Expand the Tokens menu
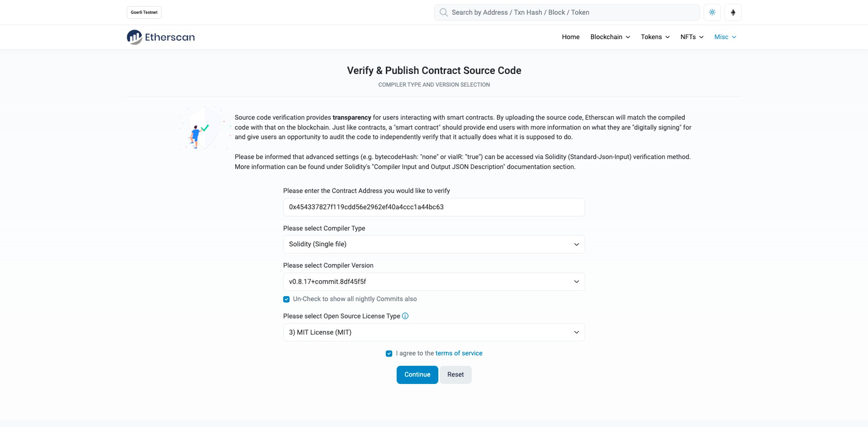Viewport: 868px width, 427px height. (655, 37)
